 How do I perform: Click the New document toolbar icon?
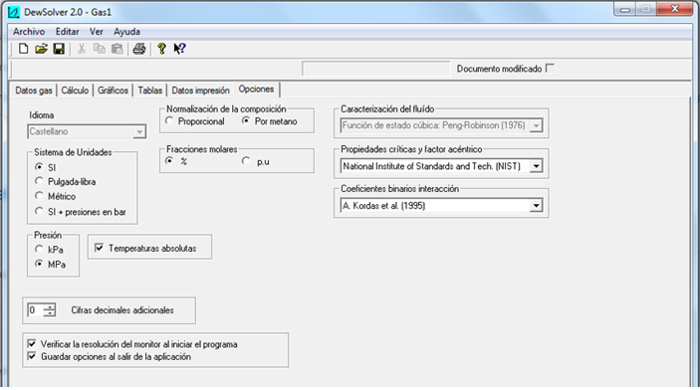click(23, 49)
